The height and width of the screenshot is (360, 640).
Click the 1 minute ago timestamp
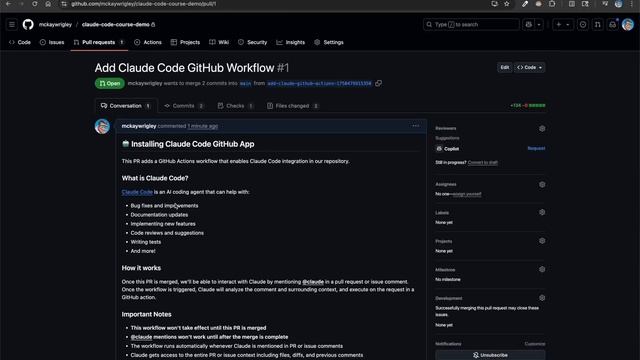(203, 126)
